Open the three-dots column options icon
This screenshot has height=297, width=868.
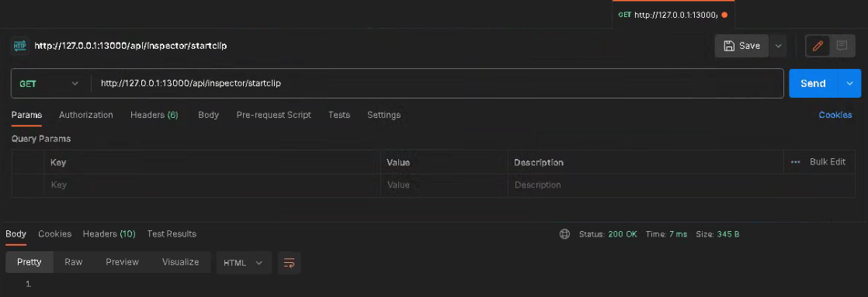(x=796, y=162)
